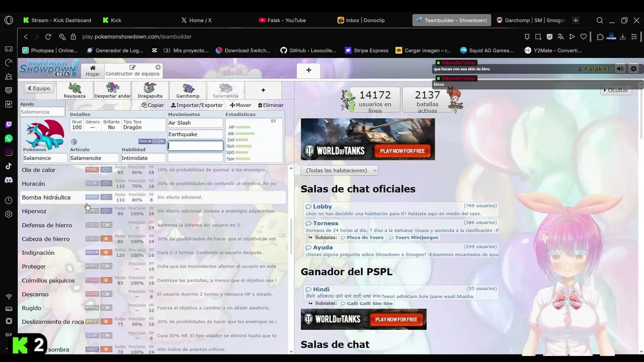Open the sidebar history clock icon
Viewport: 644px width, 362px height.
click(x=9, y=200)
